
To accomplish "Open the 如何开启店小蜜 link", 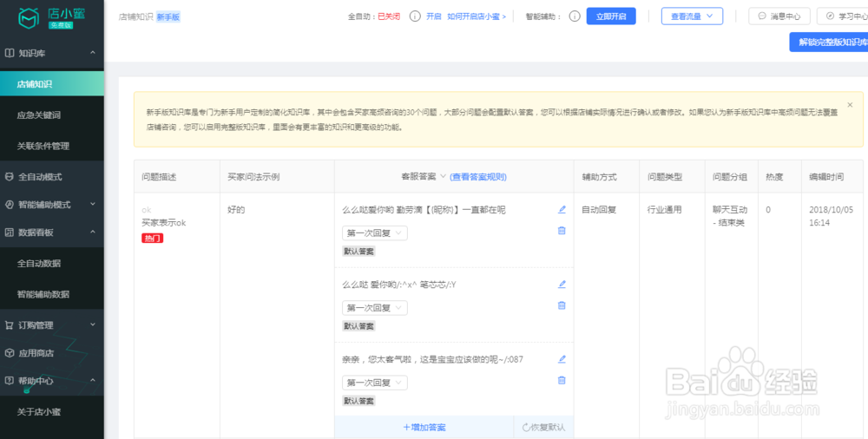I will click(x=477, y=16).
